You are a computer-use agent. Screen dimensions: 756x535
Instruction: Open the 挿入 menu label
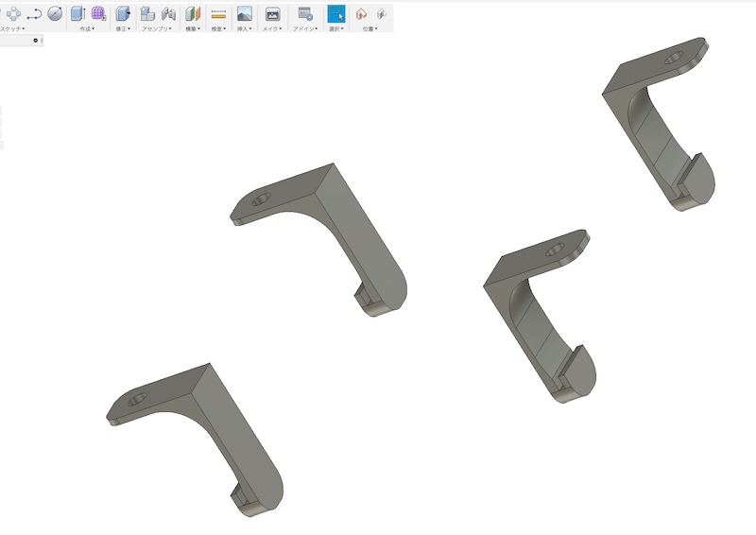(x=245, y=29)
